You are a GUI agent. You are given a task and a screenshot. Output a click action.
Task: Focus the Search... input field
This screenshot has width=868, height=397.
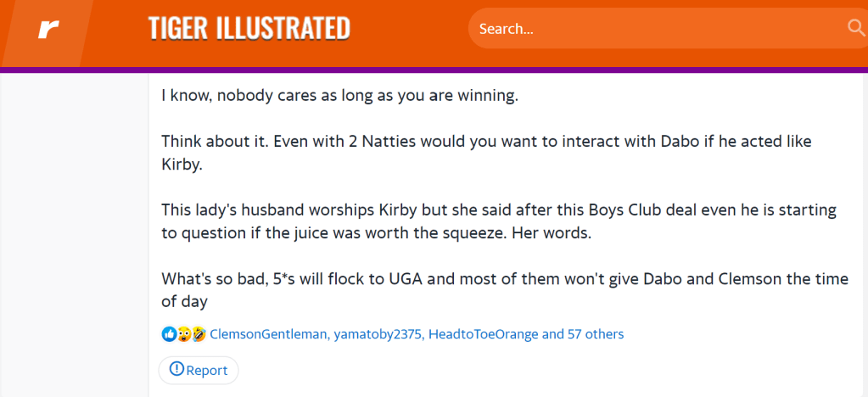pos(653,29)
